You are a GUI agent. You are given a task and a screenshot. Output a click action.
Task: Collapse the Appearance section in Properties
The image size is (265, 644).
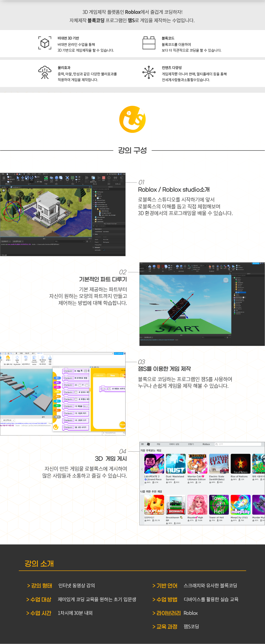(x=93, y=229)
